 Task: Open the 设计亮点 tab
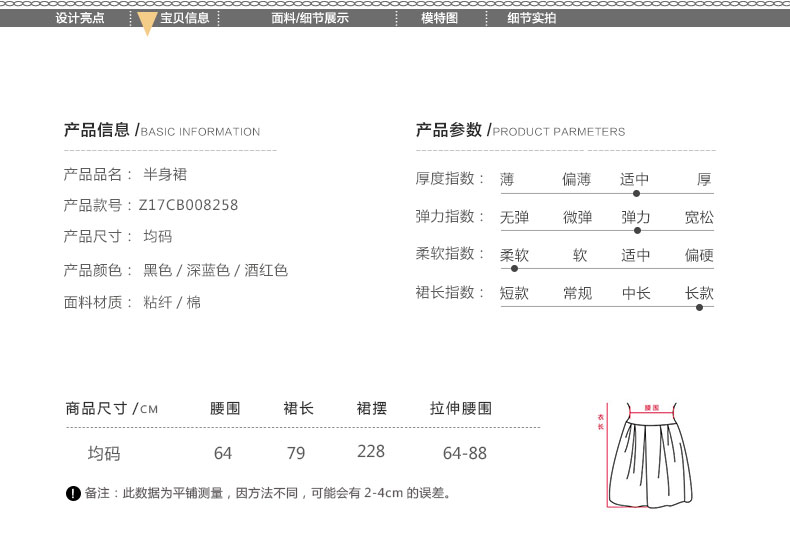coord(80,18)
